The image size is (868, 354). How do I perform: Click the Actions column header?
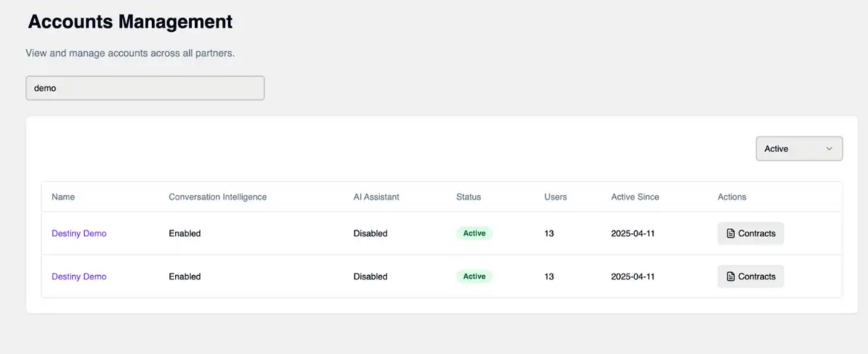click(732, 197)
